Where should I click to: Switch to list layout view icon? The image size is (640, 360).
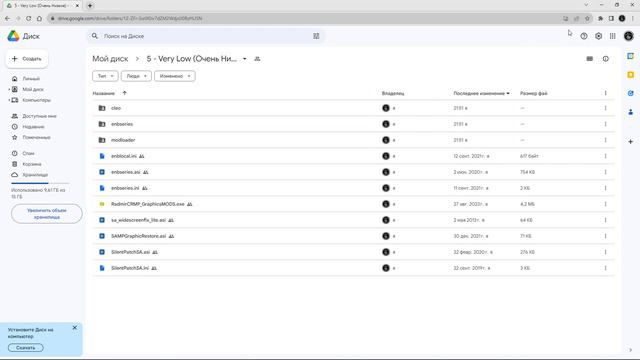click(589, 59)
